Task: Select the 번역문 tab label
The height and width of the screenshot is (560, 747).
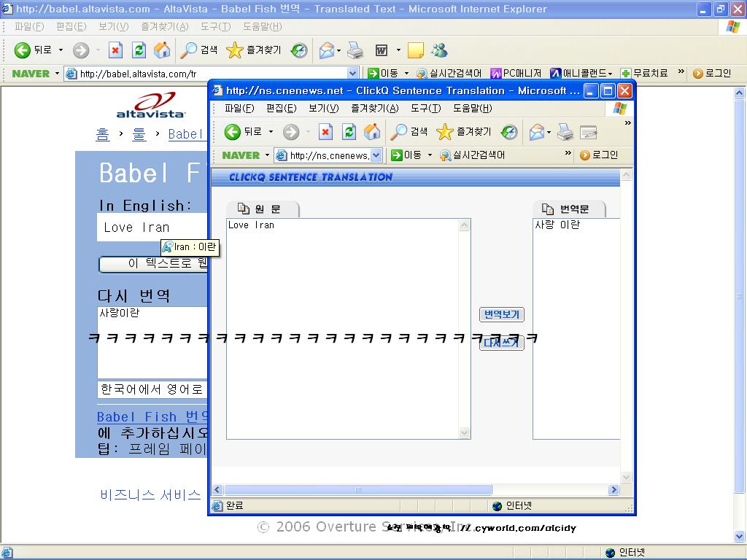Action: 569,209
